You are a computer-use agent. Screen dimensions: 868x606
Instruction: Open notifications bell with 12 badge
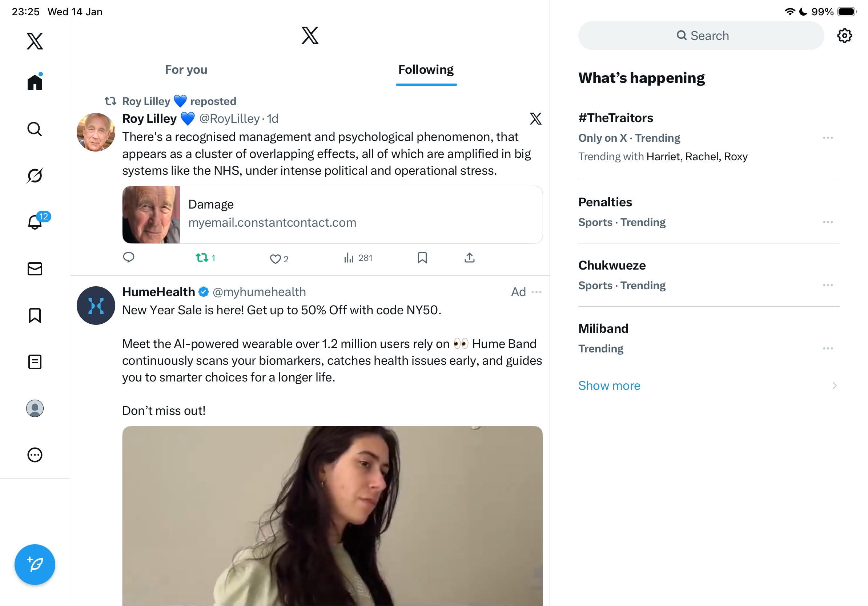point(35,222)
